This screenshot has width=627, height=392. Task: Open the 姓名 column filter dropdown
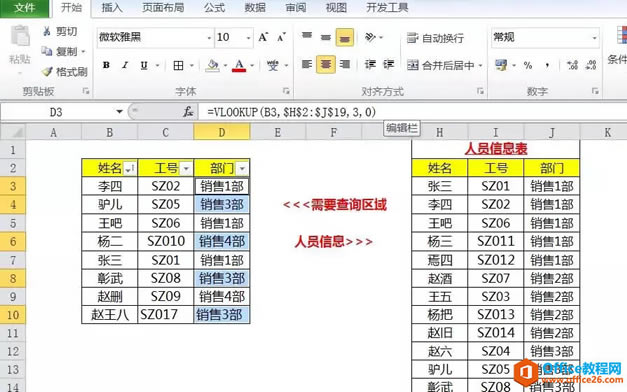[130, 169]
